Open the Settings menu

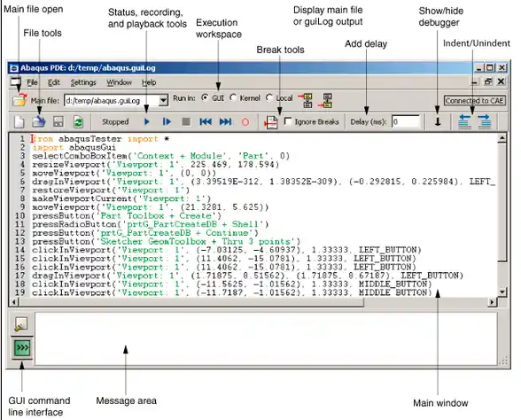point(83,82)
